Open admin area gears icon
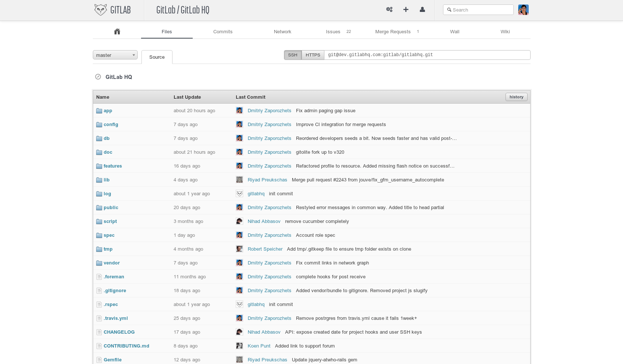 [x=389, y=10]
